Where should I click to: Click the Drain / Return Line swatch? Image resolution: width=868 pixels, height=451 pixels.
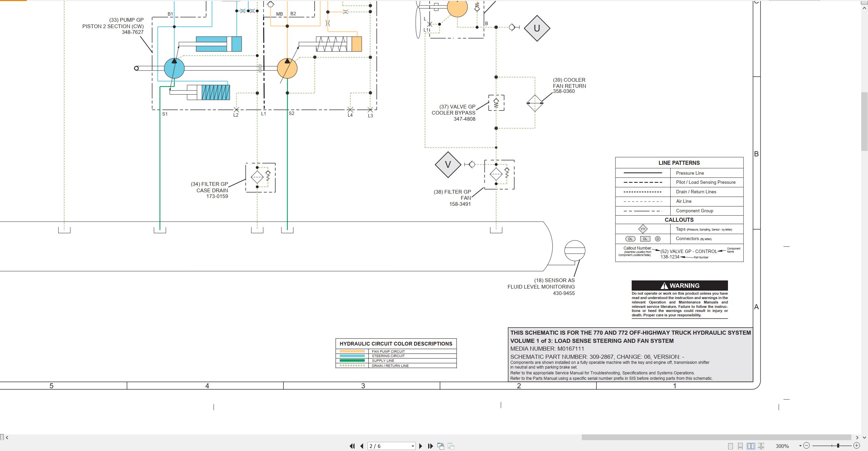tap(352, 366)
